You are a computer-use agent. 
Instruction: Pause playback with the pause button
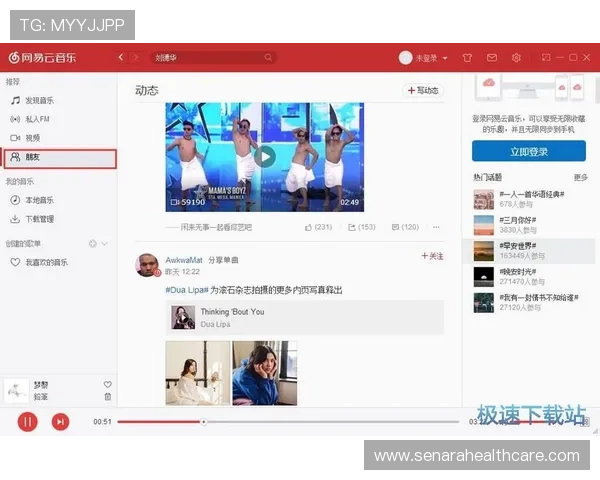pos(28,422)
